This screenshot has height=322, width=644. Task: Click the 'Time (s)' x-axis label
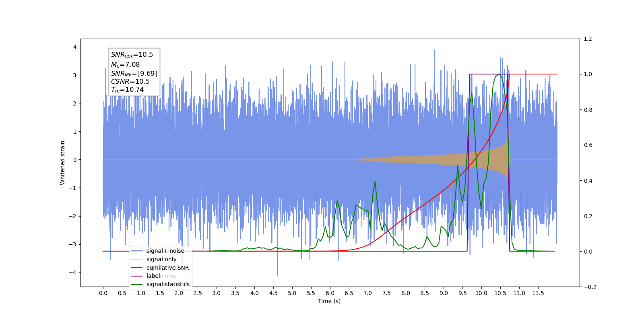click(329, 301)
